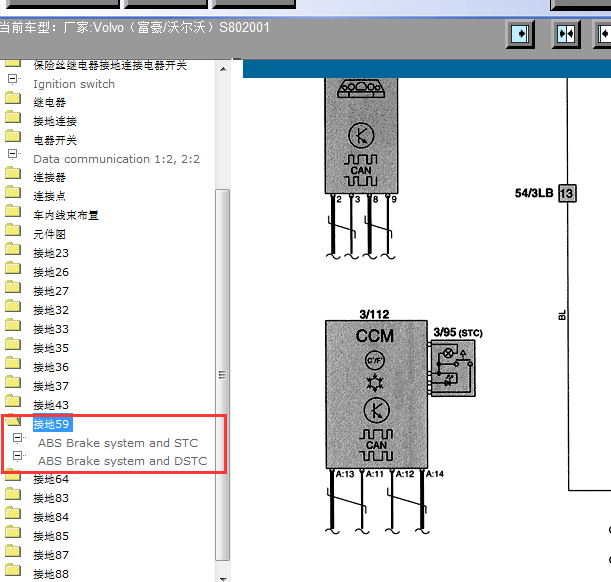Open Data communication 1:2, 2:2 entry
The image size is (611, 582).
[x=117, y=159]
